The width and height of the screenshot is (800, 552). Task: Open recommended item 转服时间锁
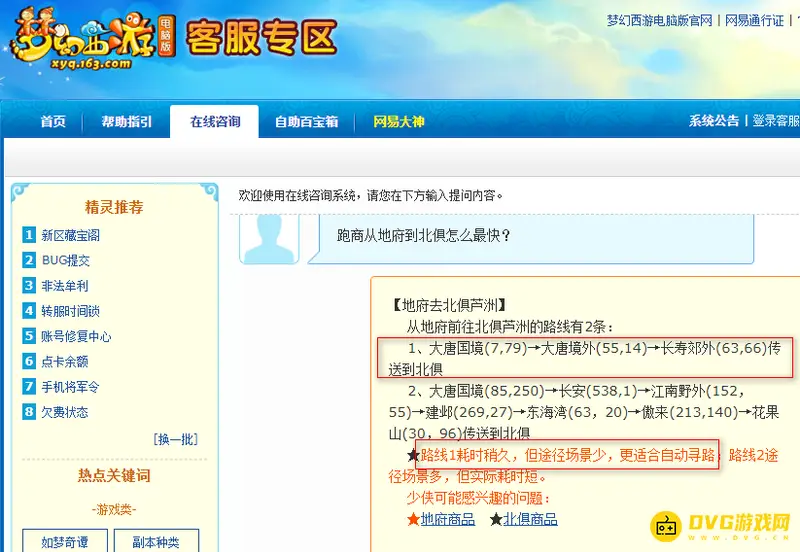click(x=70, y=311)
